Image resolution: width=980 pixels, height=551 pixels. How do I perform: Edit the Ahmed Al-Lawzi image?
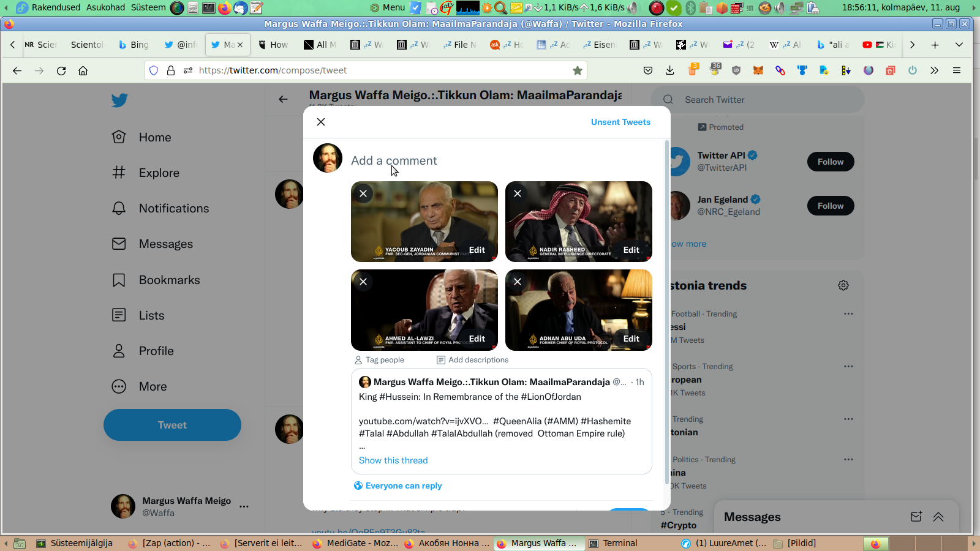(x=477, y=339)
